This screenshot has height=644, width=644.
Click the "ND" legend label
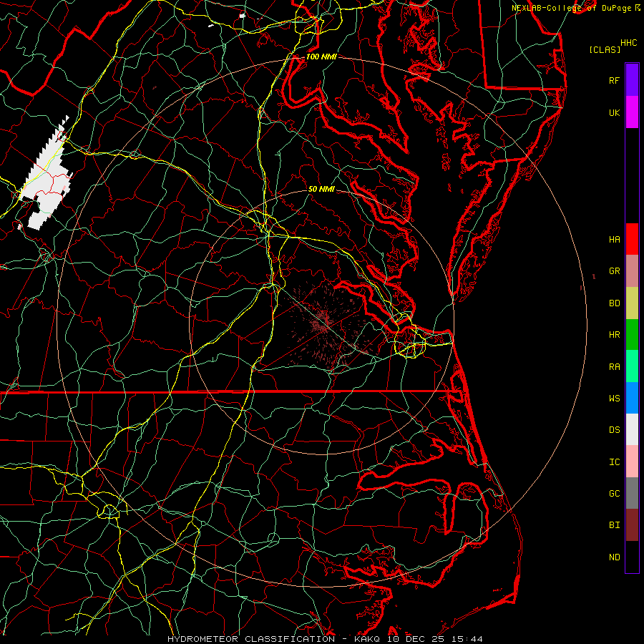click(x=614, y=557)
